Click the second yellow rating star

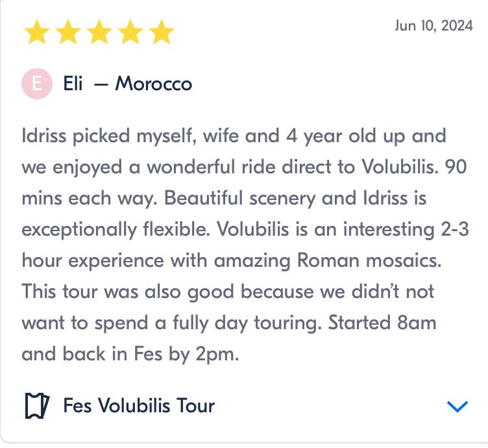click(68, 32)
